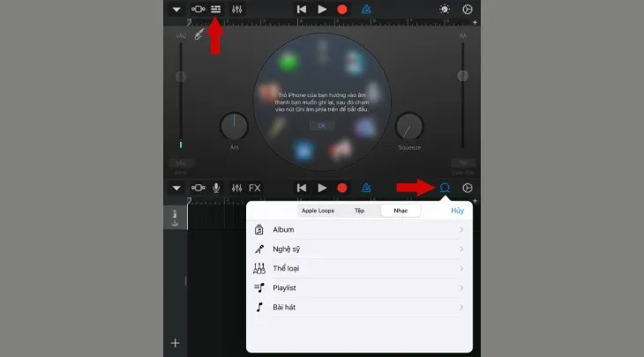Click OK in the recording hint
Screen dimensions: 644x357
point(321,126)
